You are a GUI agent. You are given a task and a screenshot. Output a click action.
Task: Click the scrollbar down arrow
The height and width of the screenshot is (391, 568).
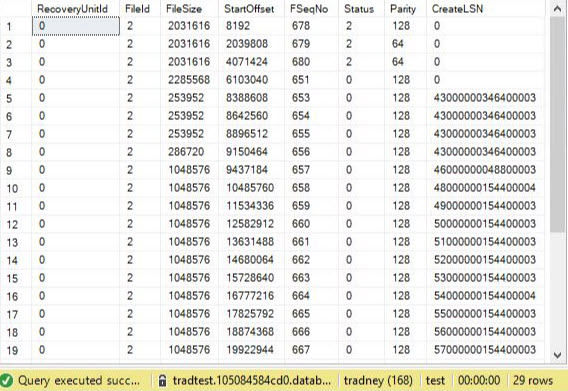point(557,355)
